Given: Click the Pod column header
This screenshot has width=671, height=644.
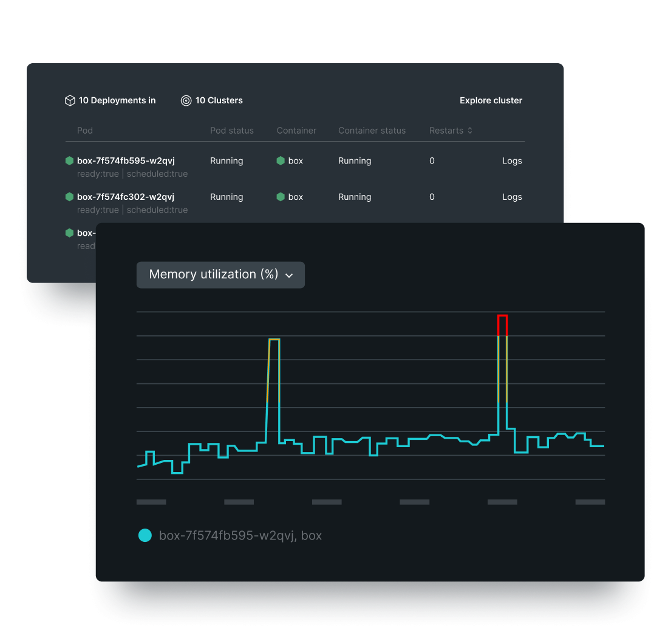Looking at the screenshot, I should 85,131.
